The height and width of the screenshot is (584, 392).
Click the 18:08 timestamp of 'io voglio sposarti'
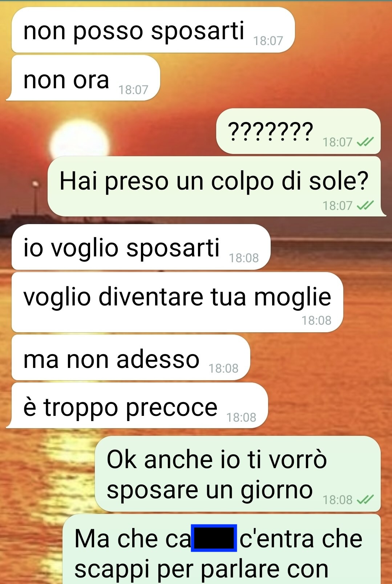244,258
